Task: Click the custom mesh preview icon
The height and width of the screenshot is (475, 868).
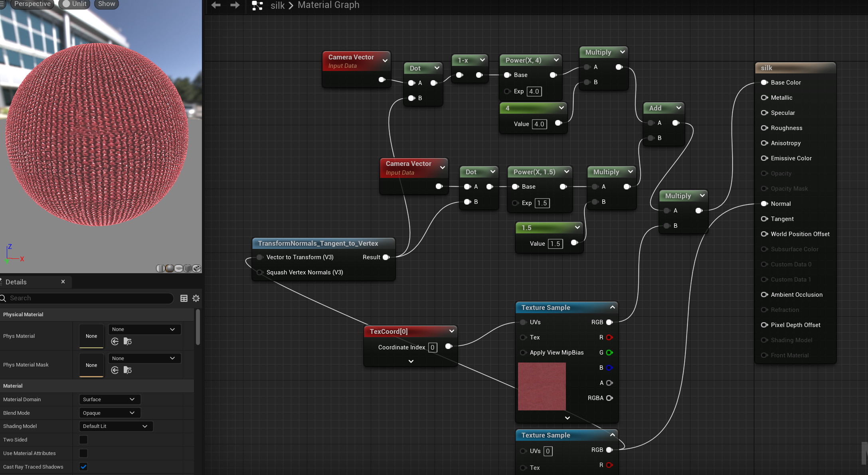Action: [197, 268]
